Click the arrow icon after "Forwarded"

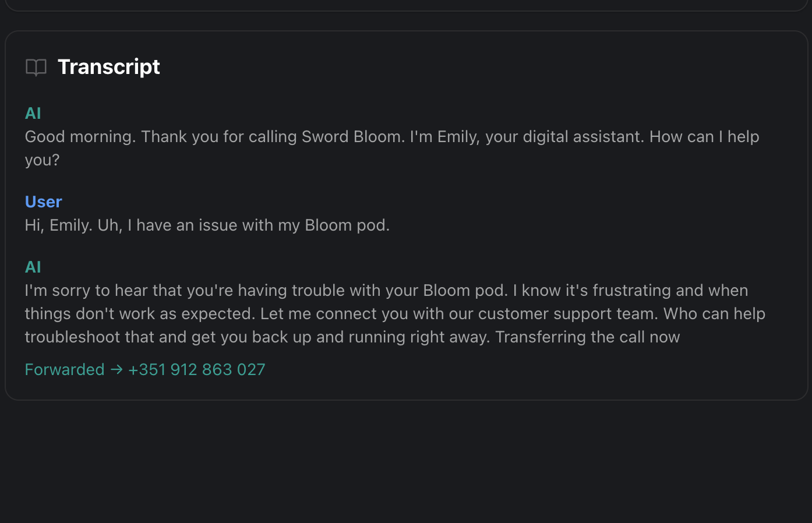pyautogui.click(x=116, y=370)
